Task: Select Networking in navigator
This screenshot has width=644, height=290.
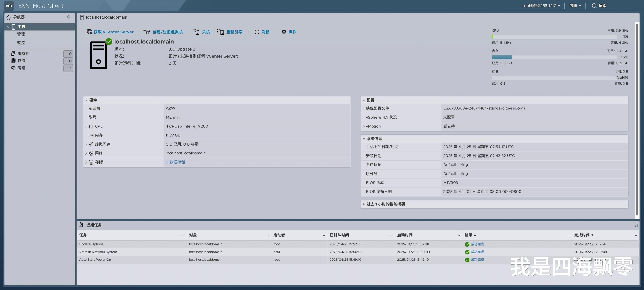Action: pos(21,68)
